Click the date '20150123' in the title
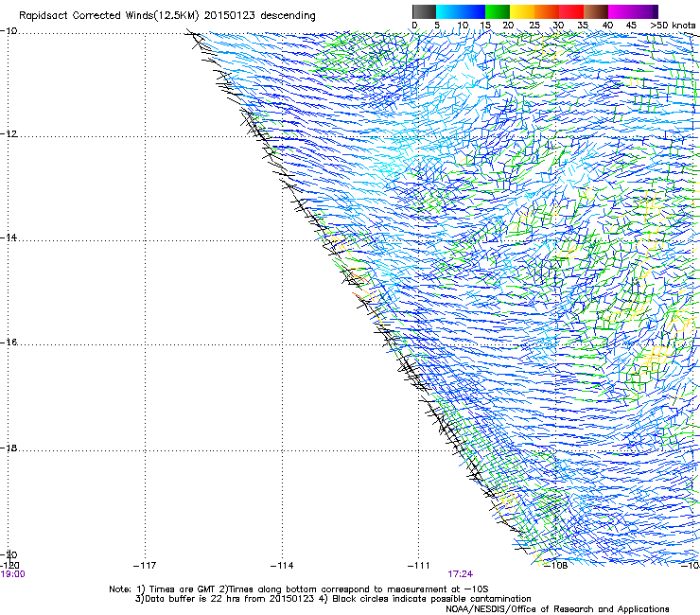 click(230, 16)
